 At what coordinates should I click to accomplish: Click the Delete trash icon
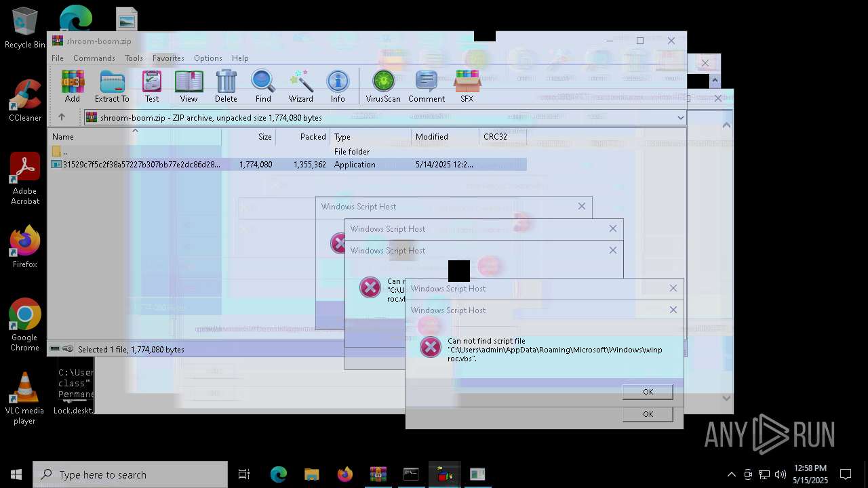(226, 86)
